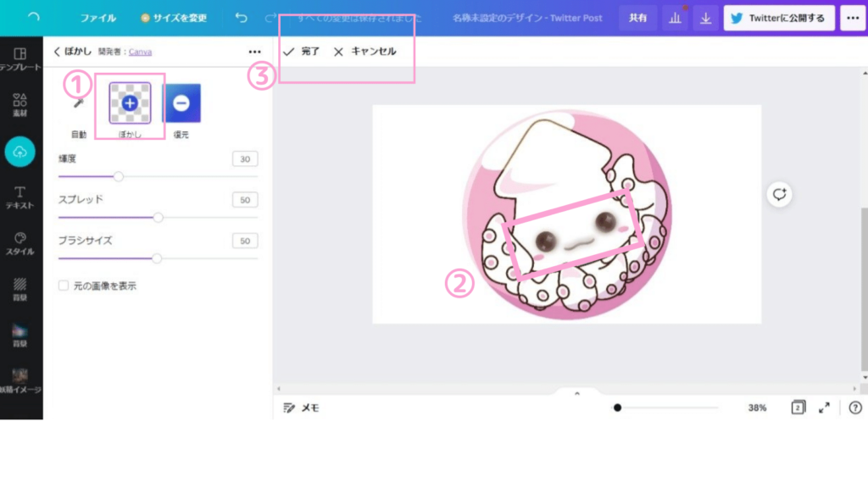
Task: Click the スプレッド value field
Action: (x=245, y=200)
